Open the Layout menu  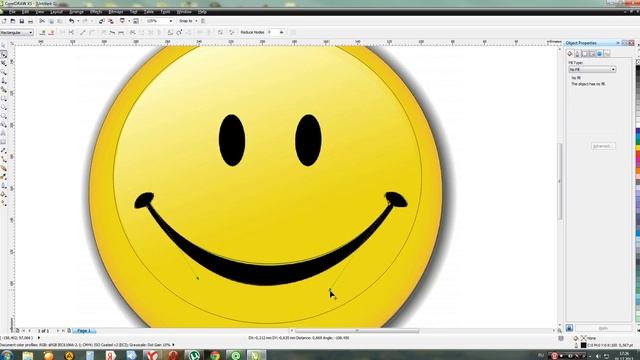(x=56, y=12)
